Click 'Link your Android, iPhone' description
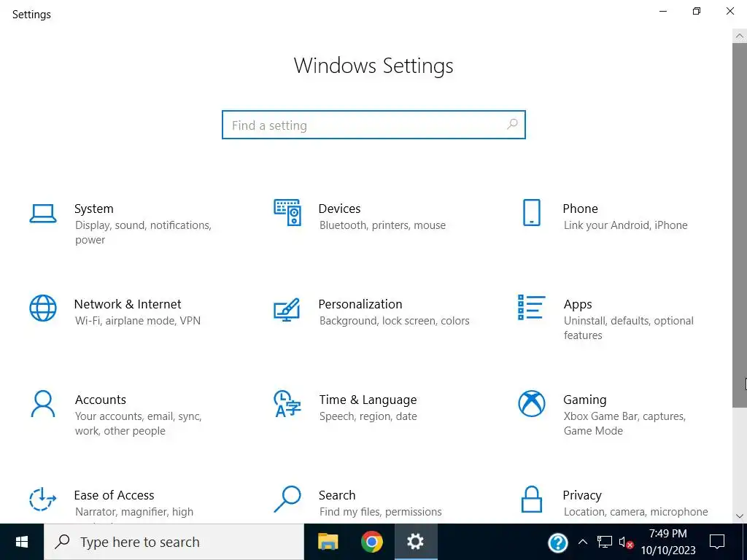The height and width of the screenshot is (560, 747). 625,225
